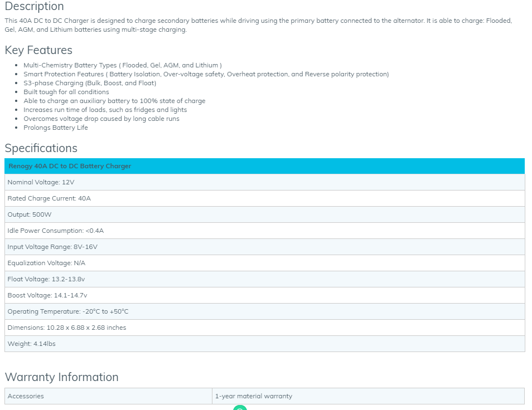Click the Specifications heading
Screen dimensions: 532x410
[x=41, y=148]
